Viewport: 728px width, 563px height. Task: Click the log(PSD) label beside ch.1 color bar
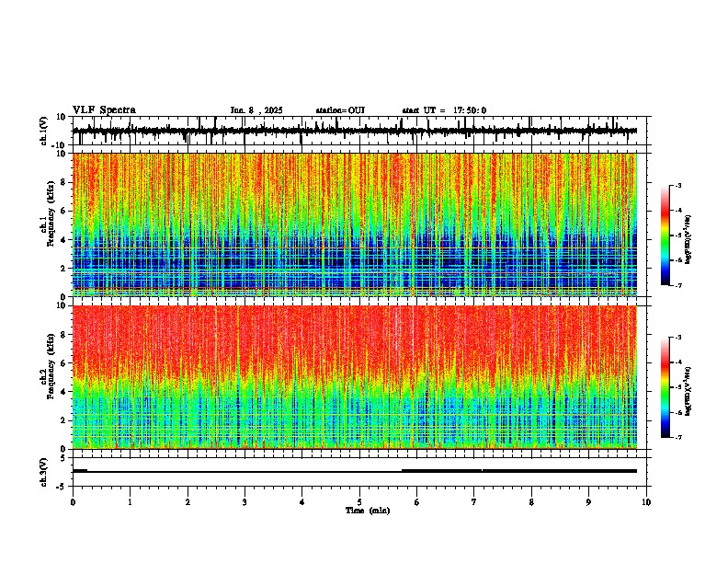point(688,240)
